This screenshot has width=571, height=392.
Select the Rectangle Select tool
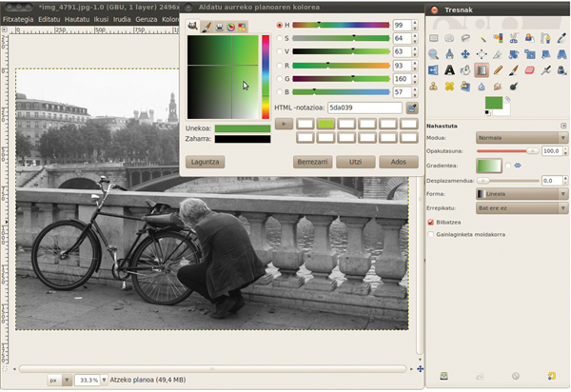(433, 38)
